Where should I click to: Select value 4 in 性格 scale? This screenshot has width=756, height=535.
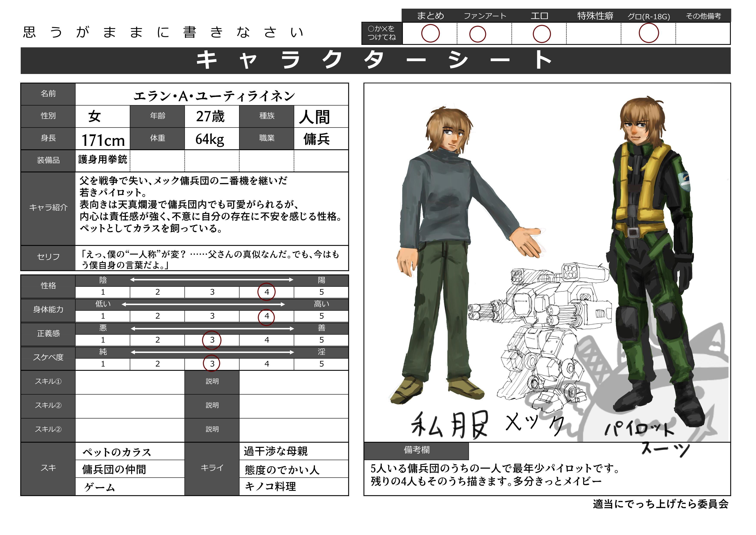266,292
